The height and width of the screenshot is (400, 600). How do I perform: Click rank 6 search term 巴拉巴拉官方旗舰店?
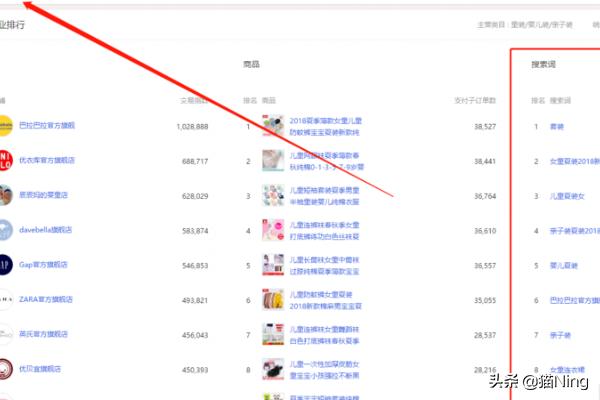(575, 300)
